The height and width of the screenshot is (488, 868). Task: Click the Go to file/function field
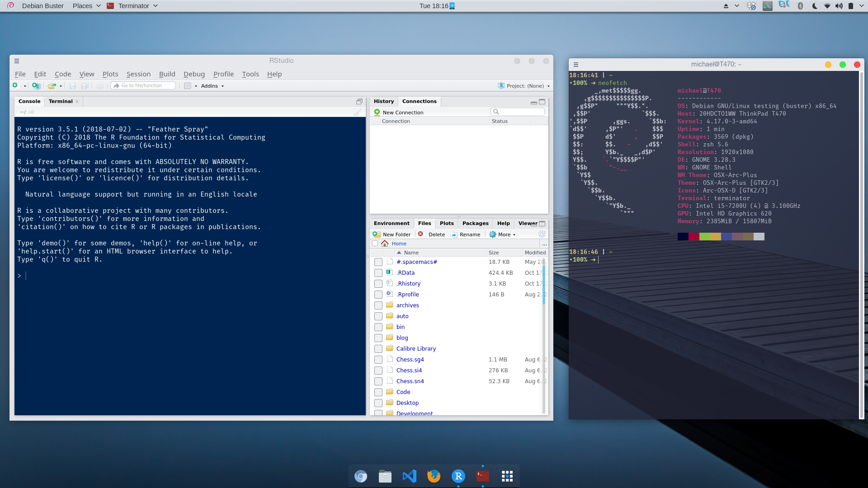[143, 85]
